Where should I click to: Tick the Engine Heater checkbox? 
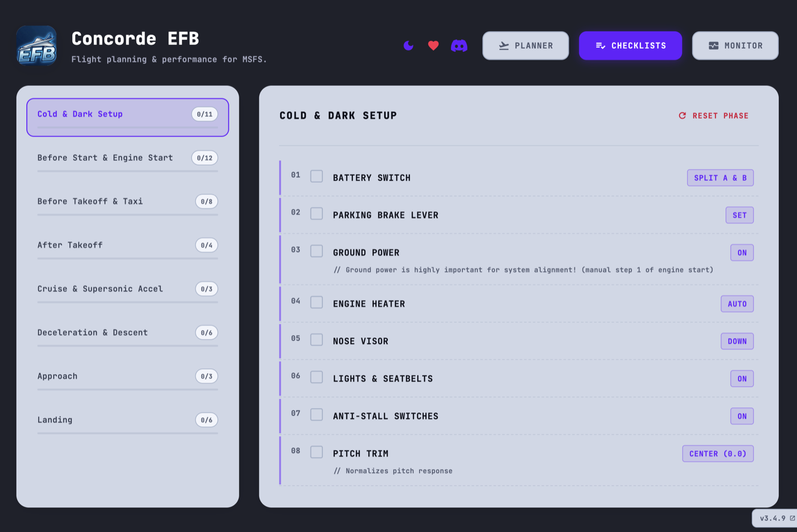click(317, 303)
